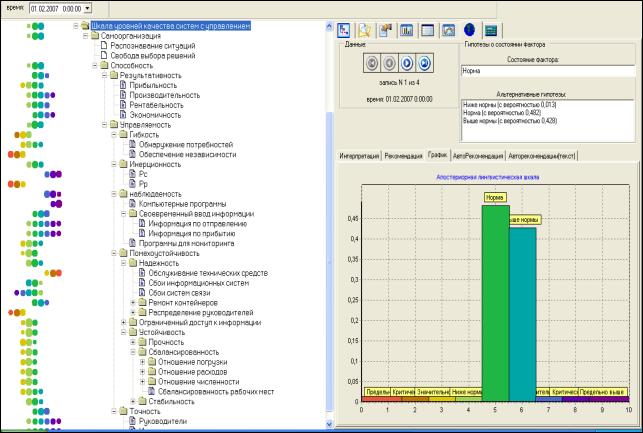643x433 pixels.
Task: Select Обеспечение независимости tree item
Action: pyautogui.click(x=187, y=154)
